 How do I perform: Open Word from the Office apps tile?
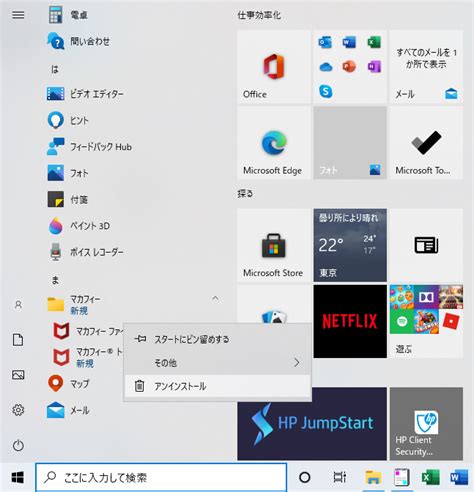349,42
